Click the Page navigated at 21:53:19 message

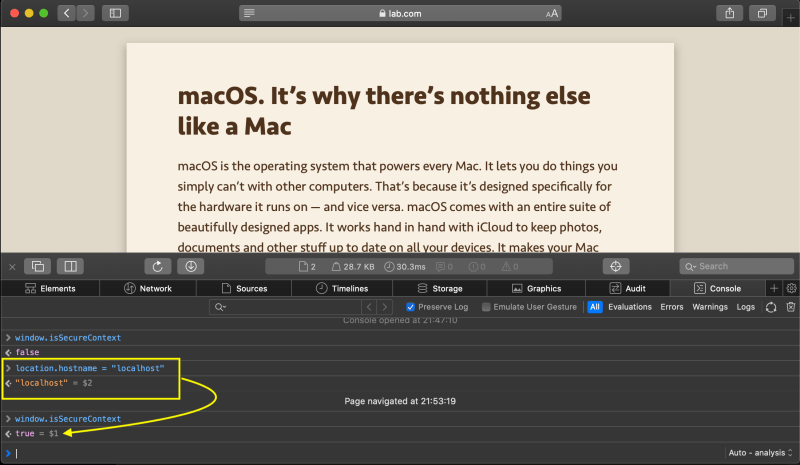[400, 401]
